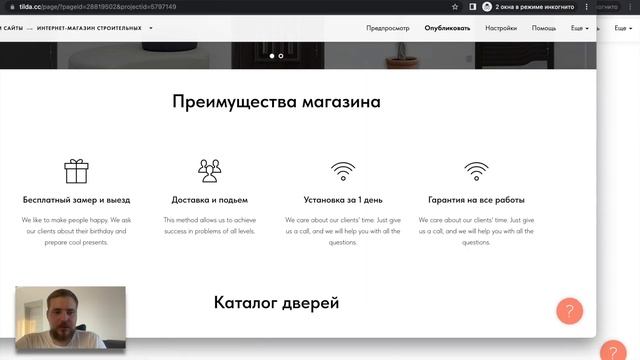
Task: Go to the Сайты breadcrumb link
Action: 12,28
